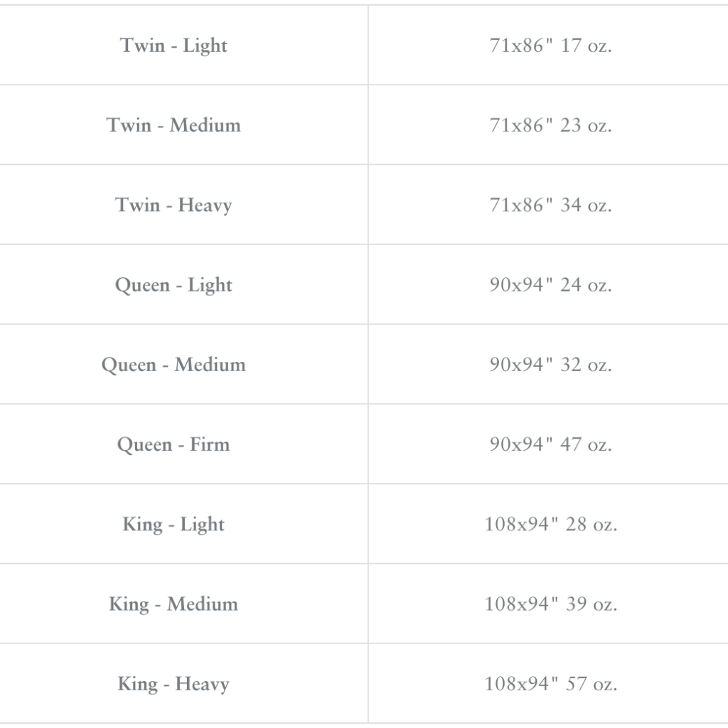Click the 'Queen - Medium' label
Screen dimensions: 728x728
[x=173, y=365]
